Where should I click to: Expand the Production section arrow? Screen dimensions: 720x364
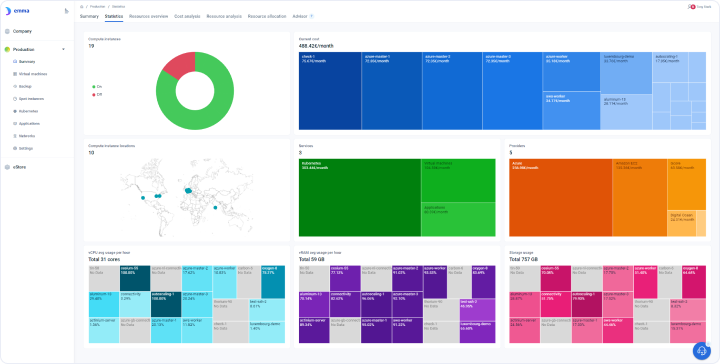[63, 49]
